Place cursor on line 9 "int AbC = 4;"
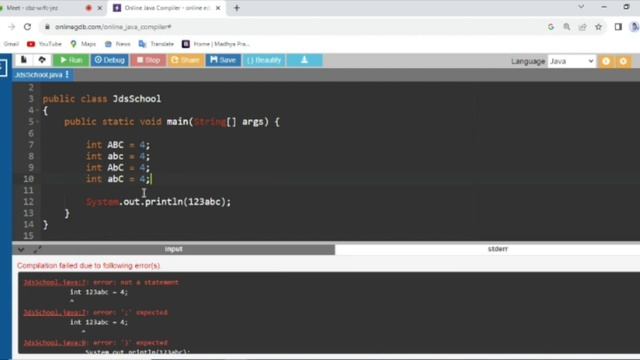 coord(118,168)
